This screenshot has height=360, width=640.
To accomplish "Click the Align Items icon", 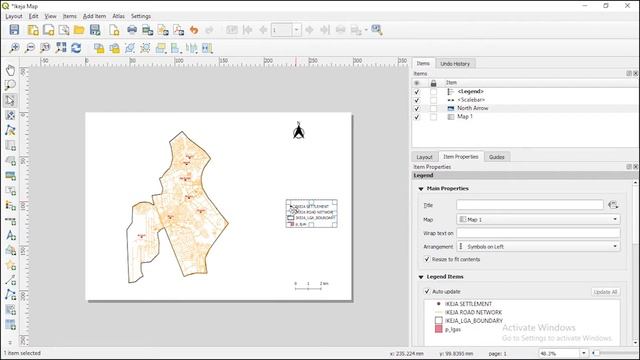I will (x=176, y=48).
